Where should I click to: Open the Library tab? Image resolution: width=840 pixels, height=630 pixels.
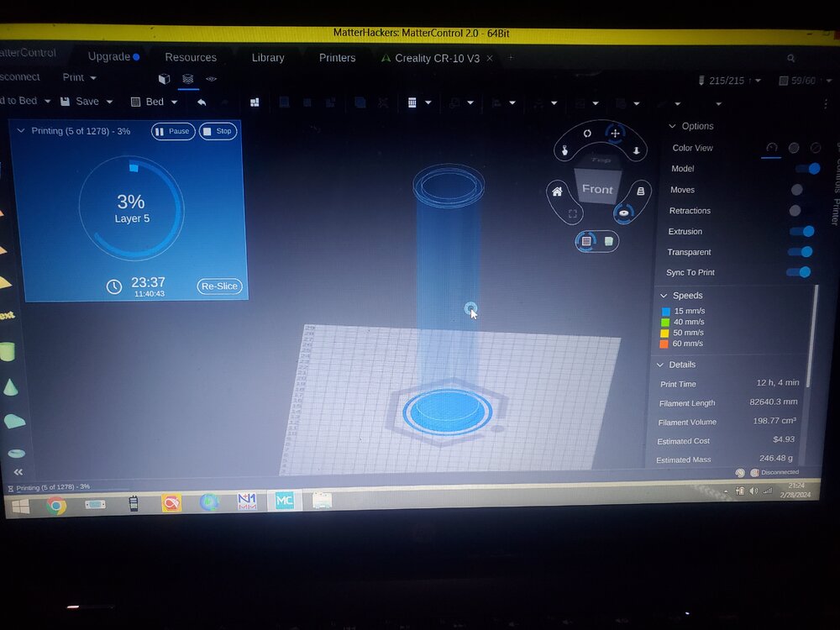268,58
